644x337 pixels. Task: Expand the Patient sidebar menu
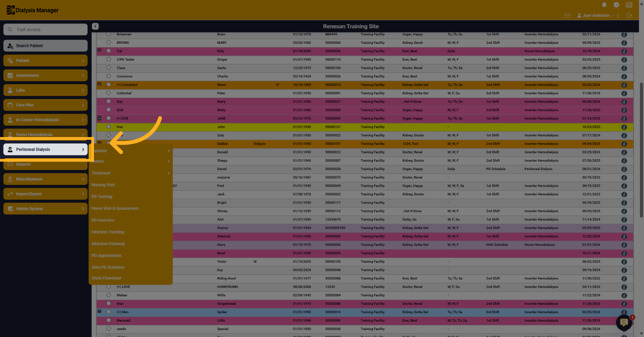point(45,61)
